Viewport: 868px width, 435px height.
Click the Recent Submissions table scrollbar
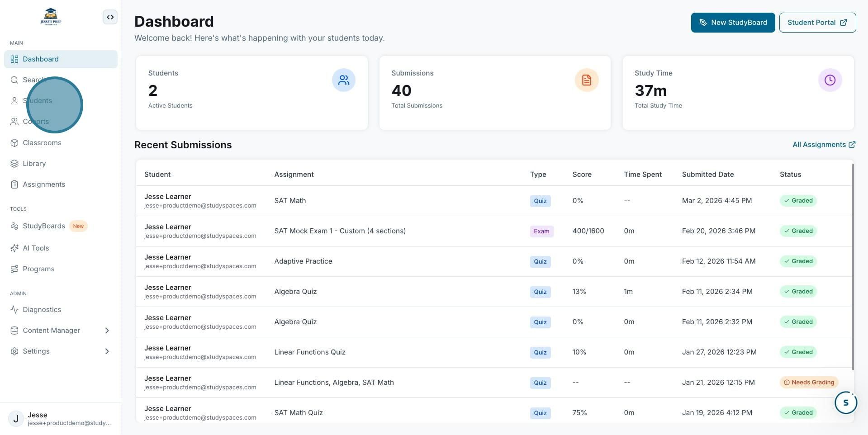853,267
